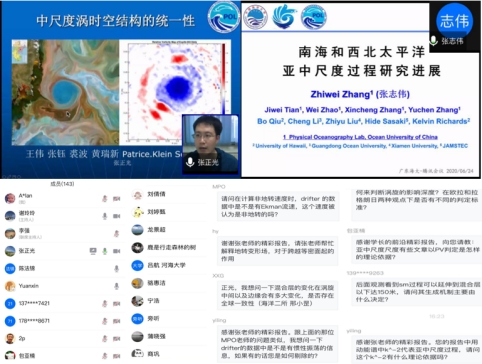Click the chat message from 139****9263
Image resolution: width=482 pixels, height=364 pixels.
click(x=416, y=292)
